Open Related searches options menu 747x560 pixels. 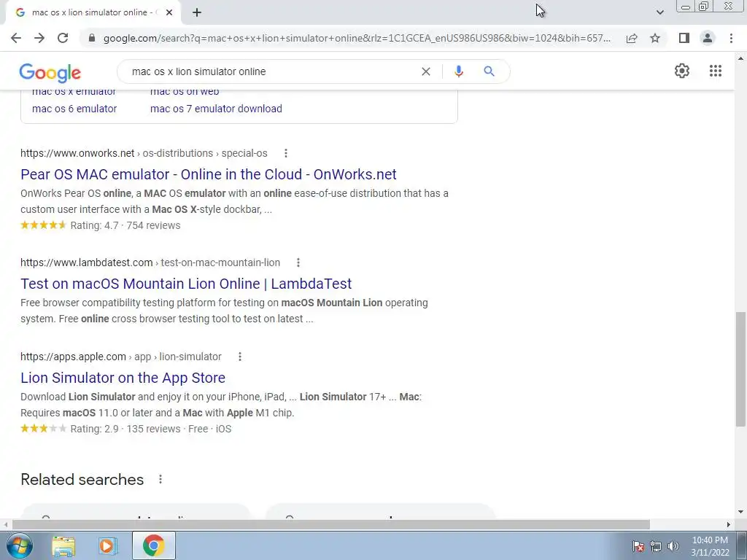(160, 480)
